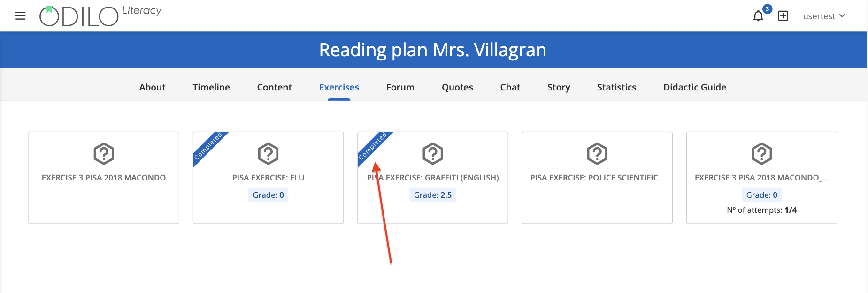Image resolution: width=868 pixels, height=293 pixels.
Task: Click the plus square add icon
Action: tap(783, 16)
